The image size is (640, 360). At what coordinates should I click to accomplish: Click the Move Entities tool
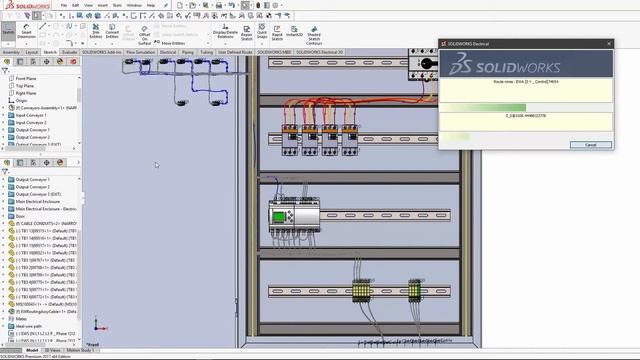(169, 43)
